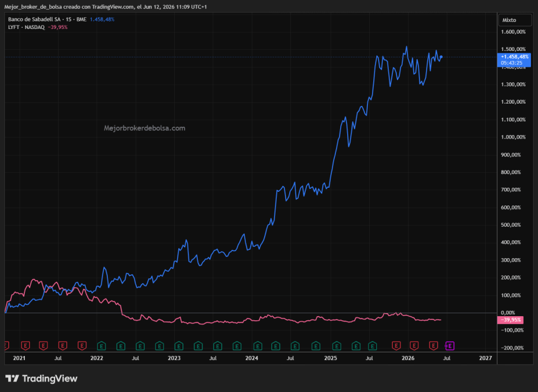Click the 900,00% price axis label
This screenshot has height=392, width=538.
(511, 155)
